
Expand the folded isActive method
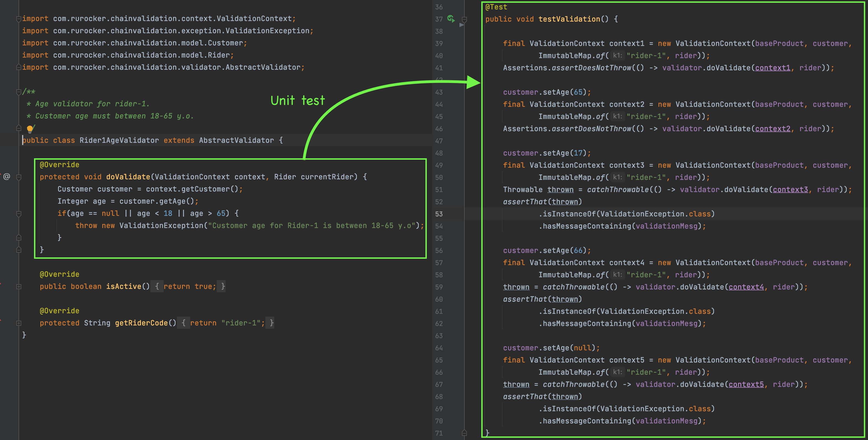19,286
